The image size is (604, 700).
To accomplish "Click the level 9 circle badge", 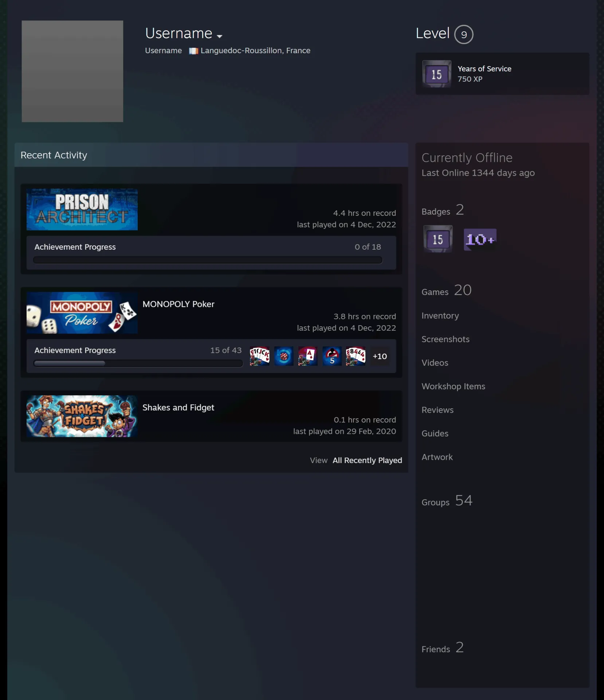I will 464,34.
